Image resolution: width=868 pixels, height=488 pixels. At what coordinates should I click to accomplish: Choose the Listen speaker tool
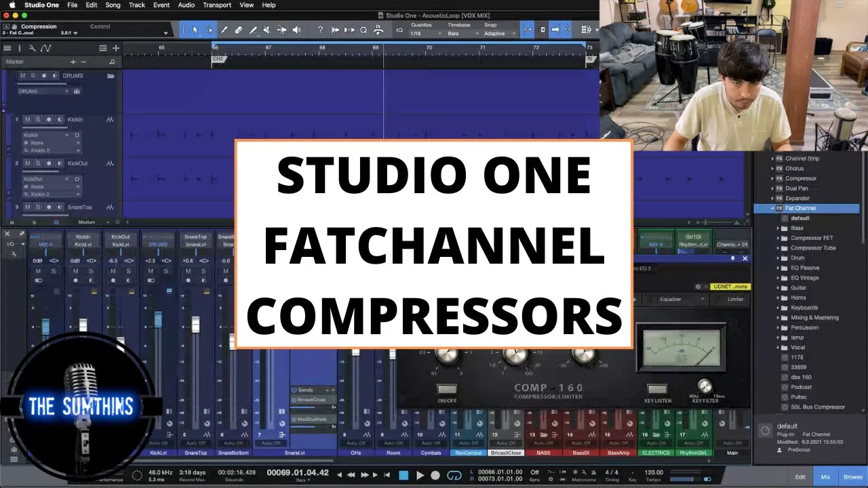pos(296,30)
